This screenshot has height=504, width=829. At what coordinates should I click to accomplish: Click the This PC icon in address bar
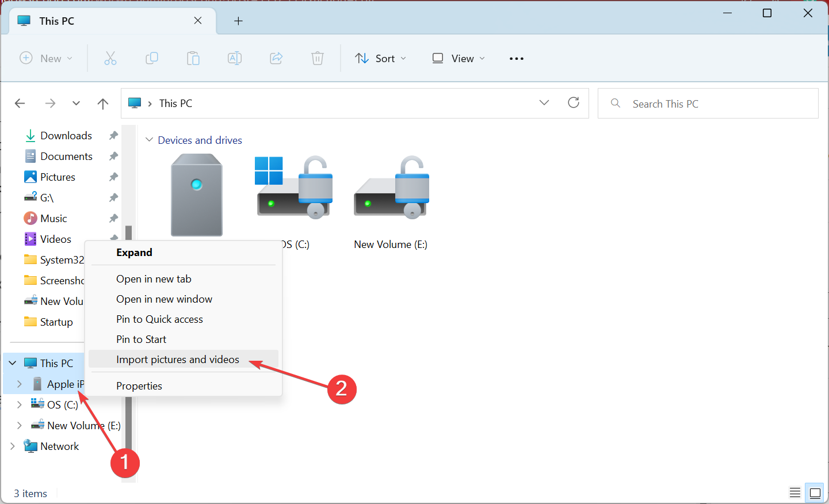point(135,103)
